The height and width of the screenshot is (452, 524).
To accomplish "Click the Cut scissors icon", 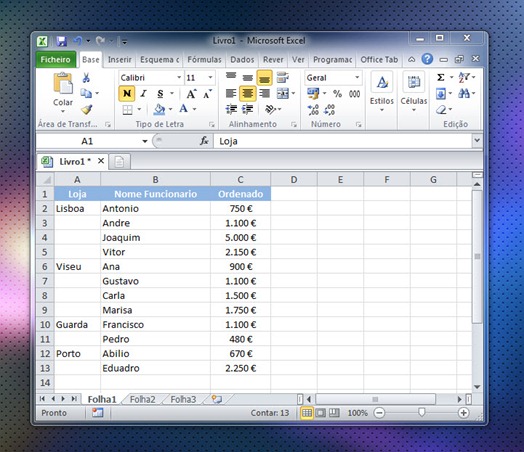I will click(86, 78).
